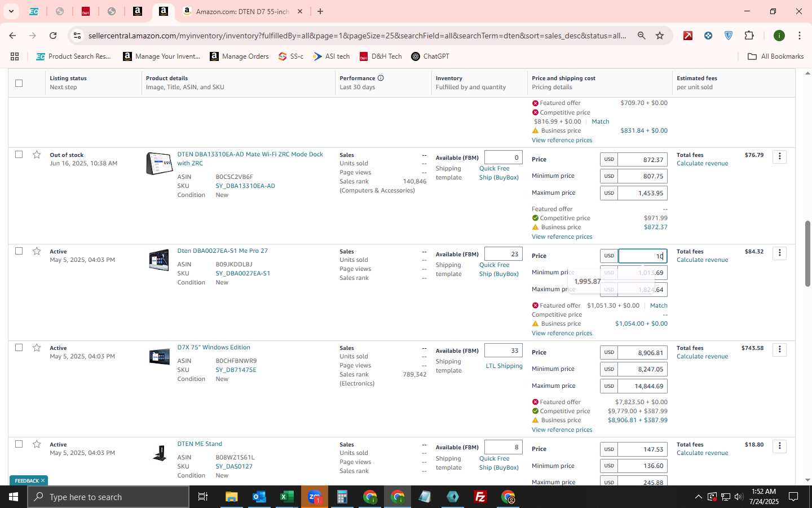
Task: Open actions menu for DBA13310EA-AD row
Action: coord(779,156)
